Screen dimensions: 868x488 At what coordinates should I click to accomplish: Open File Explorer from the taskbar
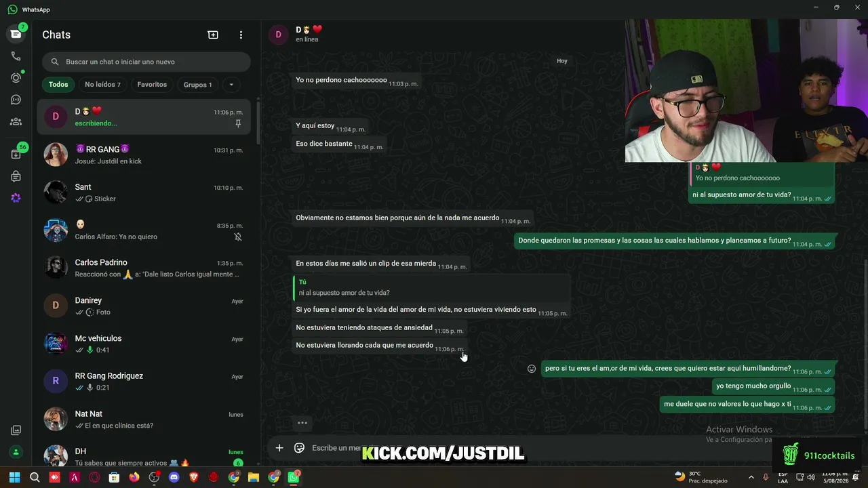pos(254,477)
